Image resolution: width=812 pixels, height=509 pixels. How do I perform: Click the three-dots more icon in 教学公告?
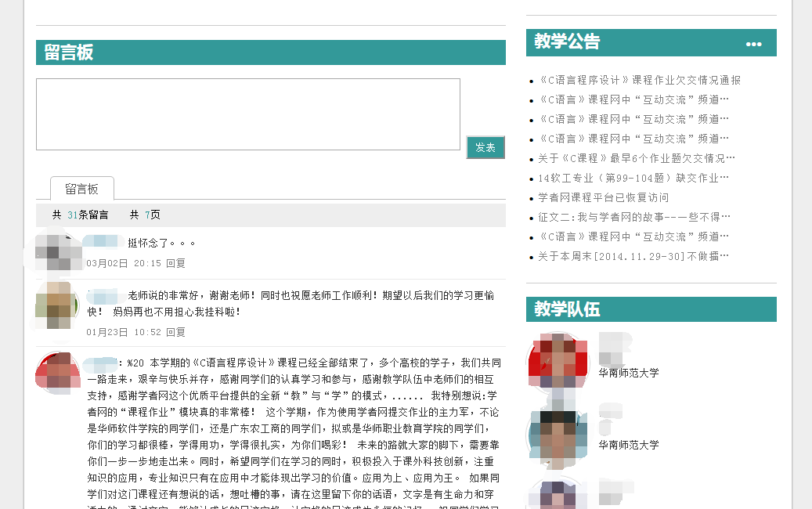[x=753, y=44]
